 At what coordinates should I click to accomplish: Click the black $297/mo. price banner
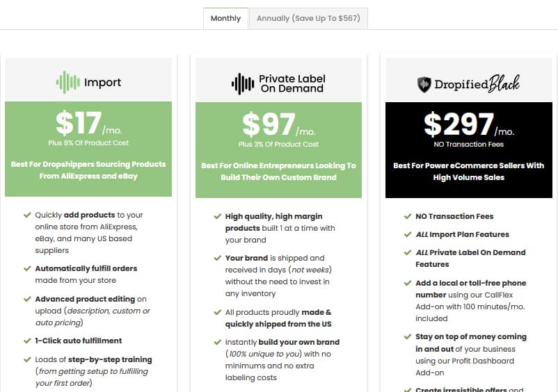click(469, 150)
